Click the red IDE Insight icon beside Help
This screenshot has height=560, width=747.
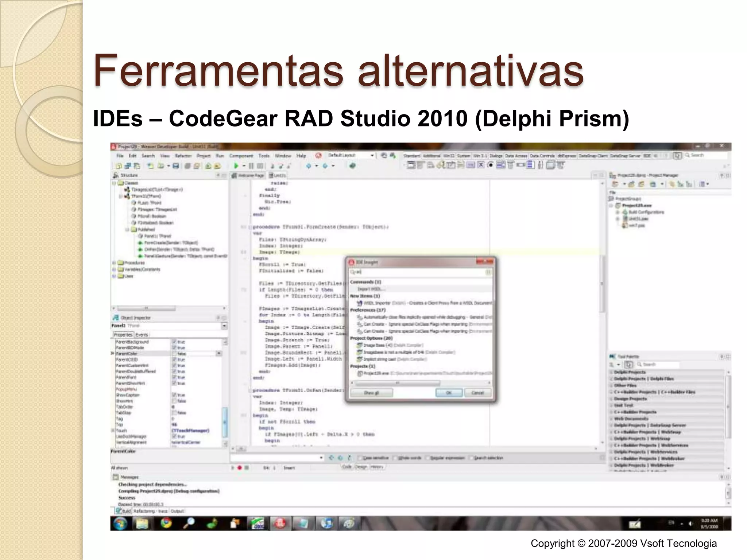[318, 156]
